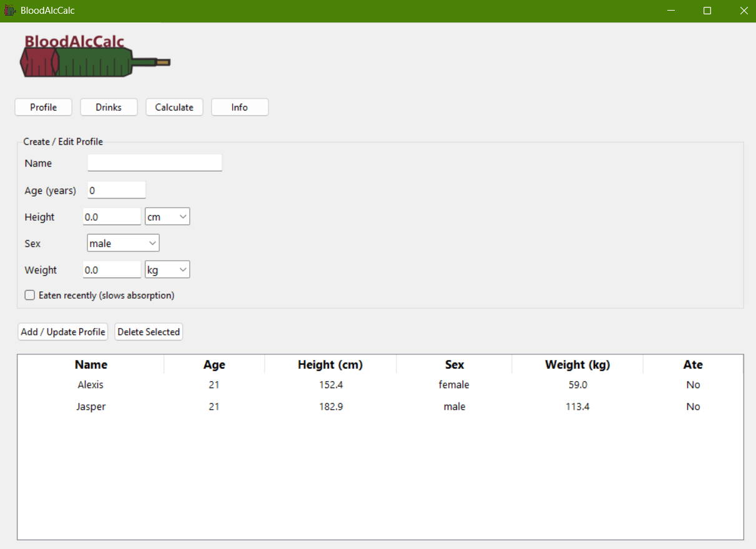Sort by the Name column header

click(91, 364)
